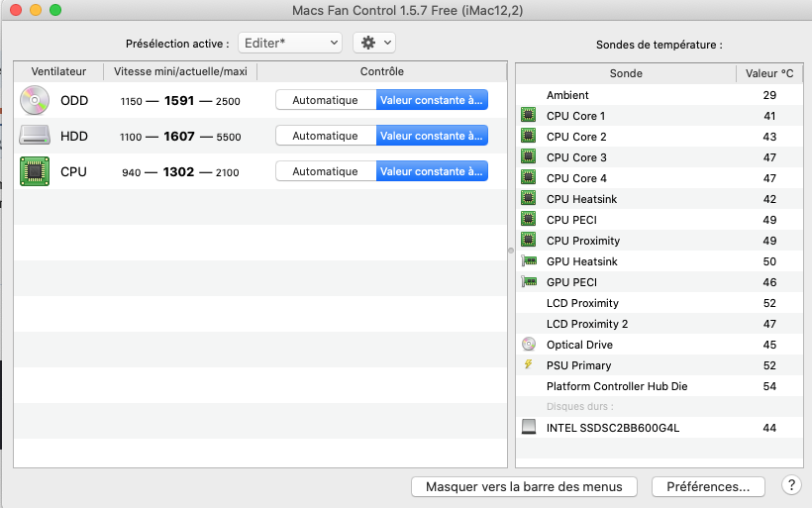Click the Optical Drive sensor disc icon
This screenshot has height=508, width=812.
tap(528, 345)
